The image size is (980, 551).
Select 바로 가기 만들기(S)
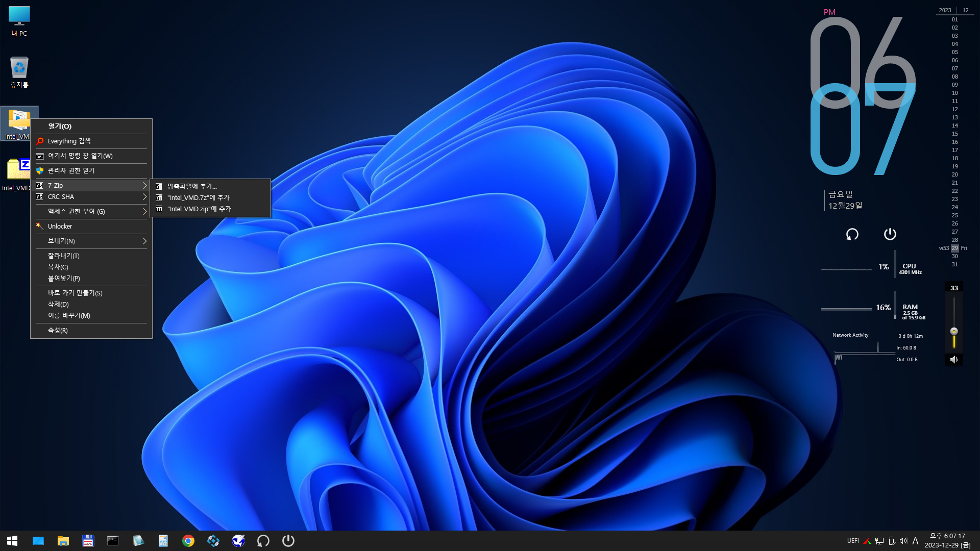pos(91,293)
